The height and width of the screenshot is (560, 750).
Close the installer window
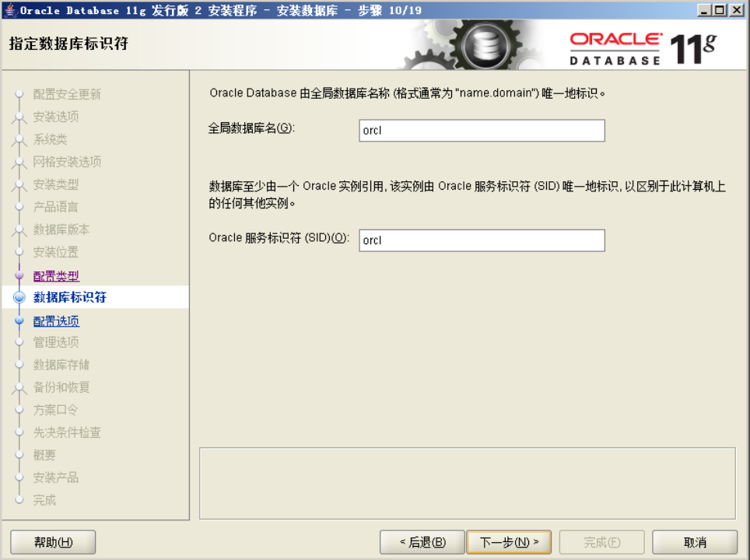click(x=737, y=10)
